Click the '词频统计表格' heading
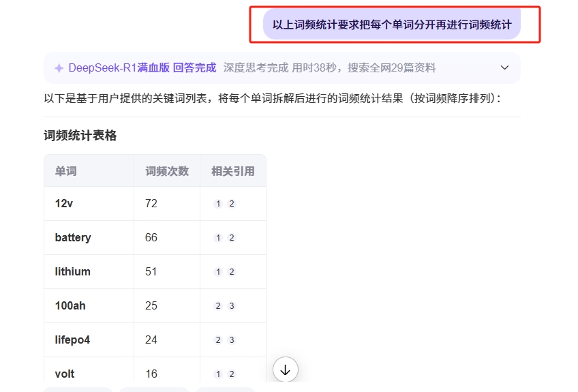The image size is (578, 392). tap(80, 136)
